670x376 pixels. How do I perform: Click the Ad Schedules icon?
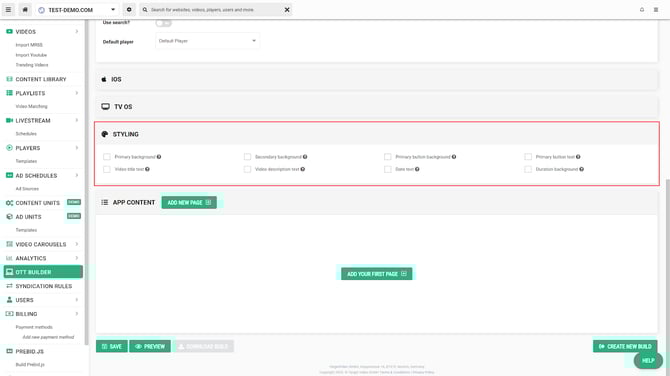[x=9, y=176]
